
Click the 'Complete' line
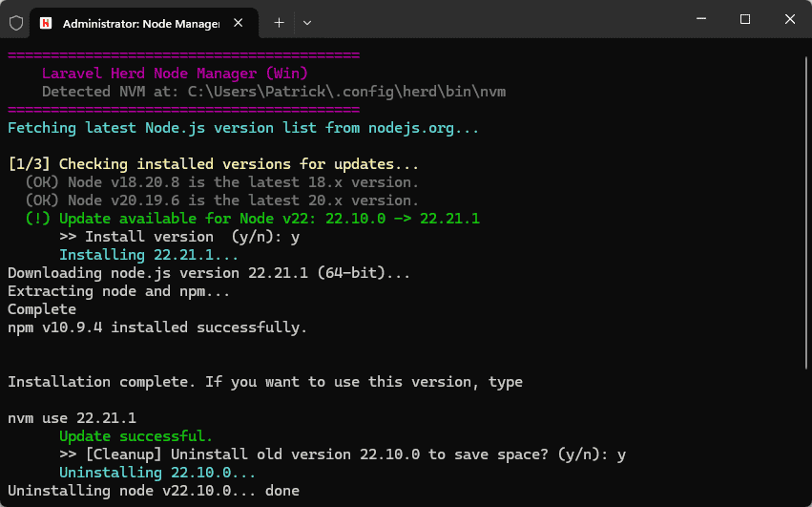[x=42, y=309]
